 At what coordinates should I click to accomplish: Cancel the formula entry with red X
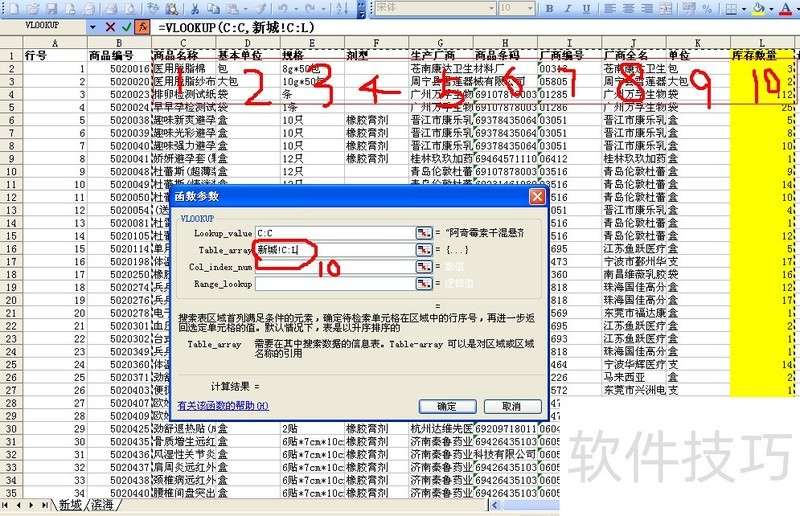110,27
